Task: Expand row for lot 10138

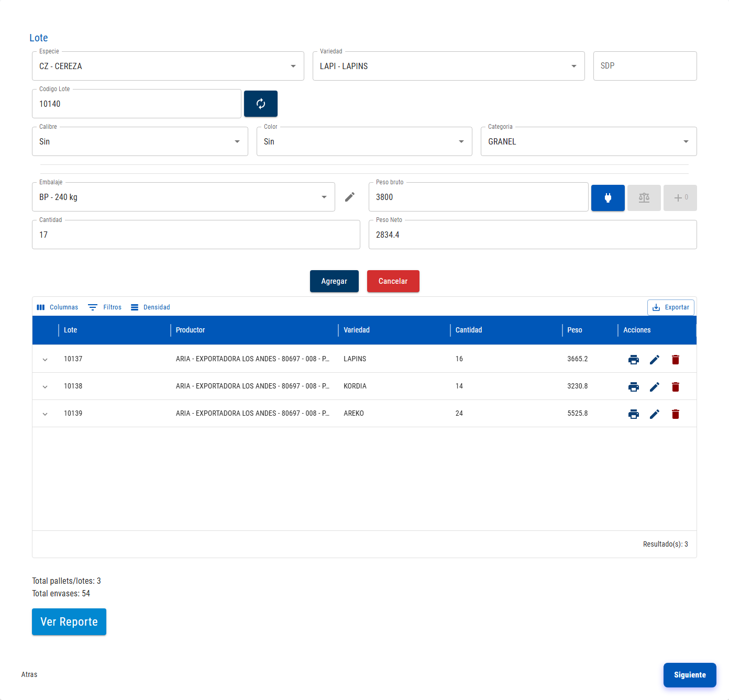Action: tap(45, 387)
